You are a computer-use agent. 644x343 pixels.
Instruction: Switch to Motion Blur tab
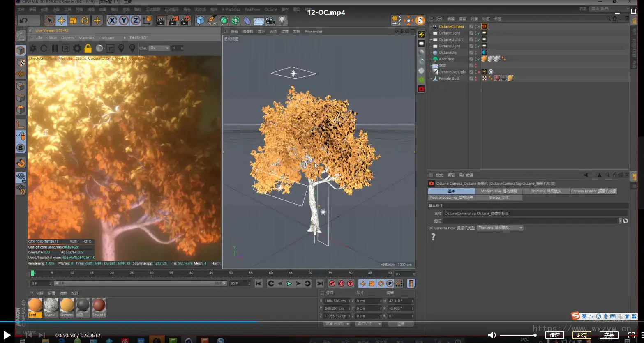coord(499,191)
